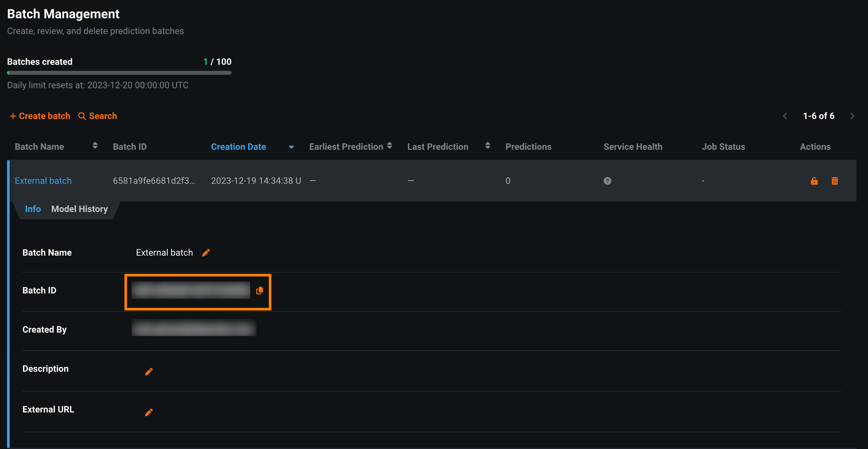Image resolution: width=868 pixels, height=449 pixels.
Task: Go to the next page of batches
Action: pyautogui.click(x=852, y=116)
